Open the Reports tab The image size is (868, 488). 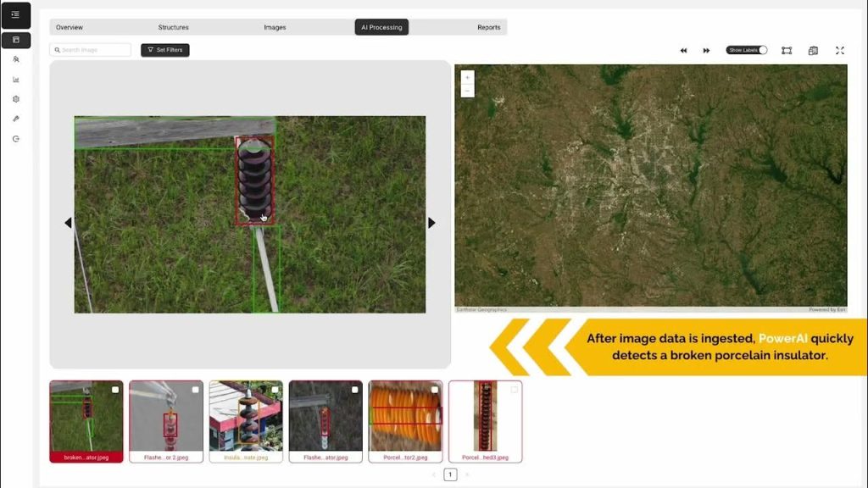pos(488,27)
